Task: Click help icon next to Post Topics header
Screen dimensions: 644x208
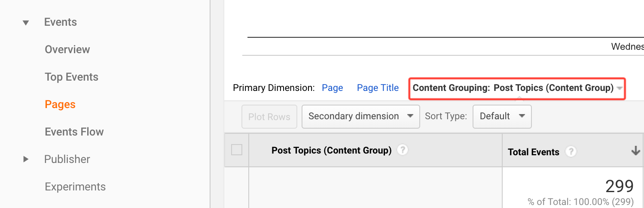Action: (x=402, y=150)
